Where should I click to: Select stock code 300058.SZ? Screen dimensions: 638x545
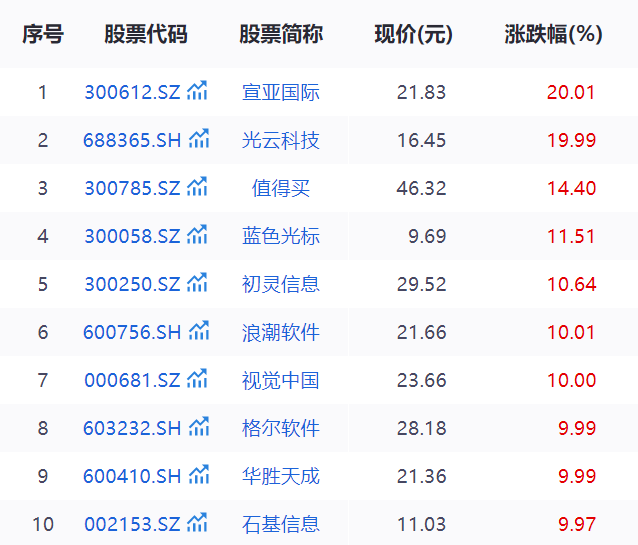tap(132, 236)
